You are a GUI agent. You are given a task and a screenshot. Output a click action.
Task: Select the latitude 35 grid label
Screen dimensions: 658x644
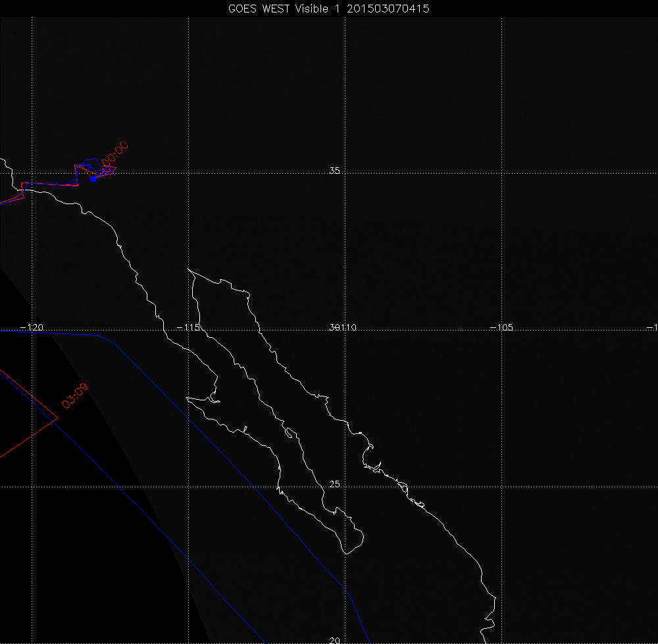(334, 171)
